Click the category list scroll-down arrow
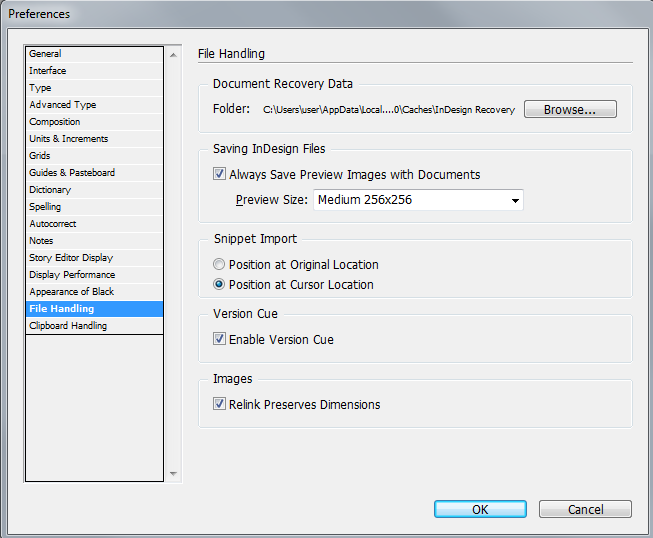Viewport: 653px width, 538px height. tap(173, 473)
